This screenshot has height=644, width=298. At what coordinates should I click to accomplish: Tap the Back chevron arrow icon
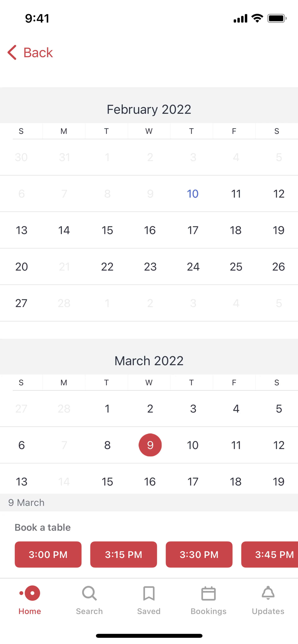coord(12,53)
